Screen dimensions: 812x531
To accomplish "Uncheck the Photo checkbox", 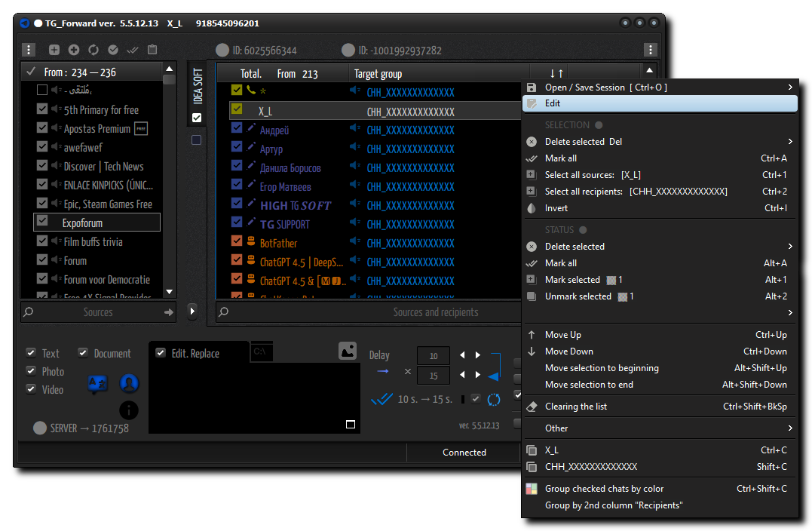I will pos(31,371).
